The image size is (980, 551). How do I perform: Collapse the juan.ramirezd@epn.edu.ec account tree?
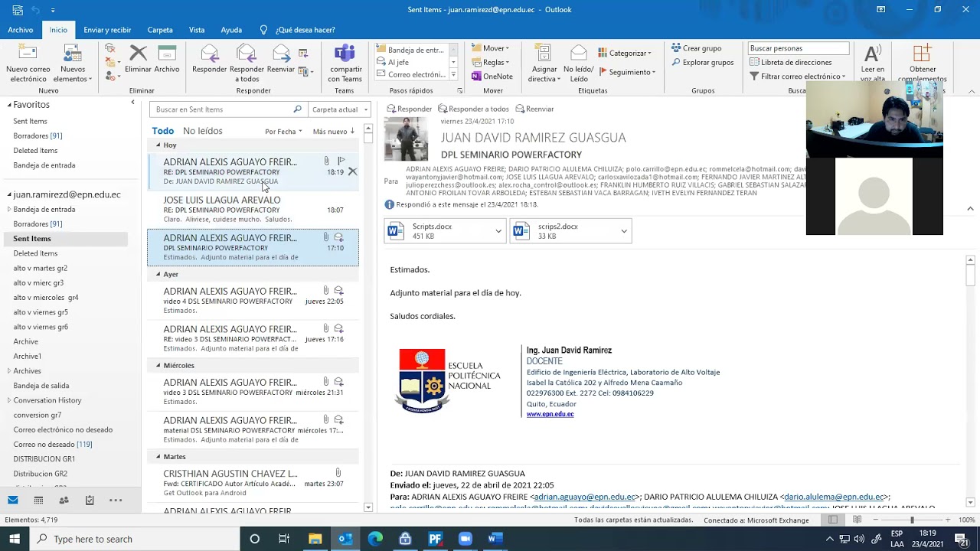[x=9, y=194]
